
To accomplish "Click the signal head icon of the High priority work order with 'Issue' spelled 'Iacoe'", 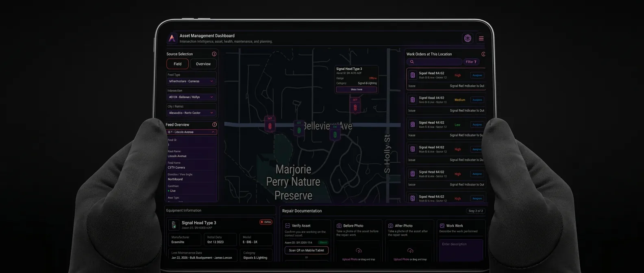I will click(x=413, y=174).
